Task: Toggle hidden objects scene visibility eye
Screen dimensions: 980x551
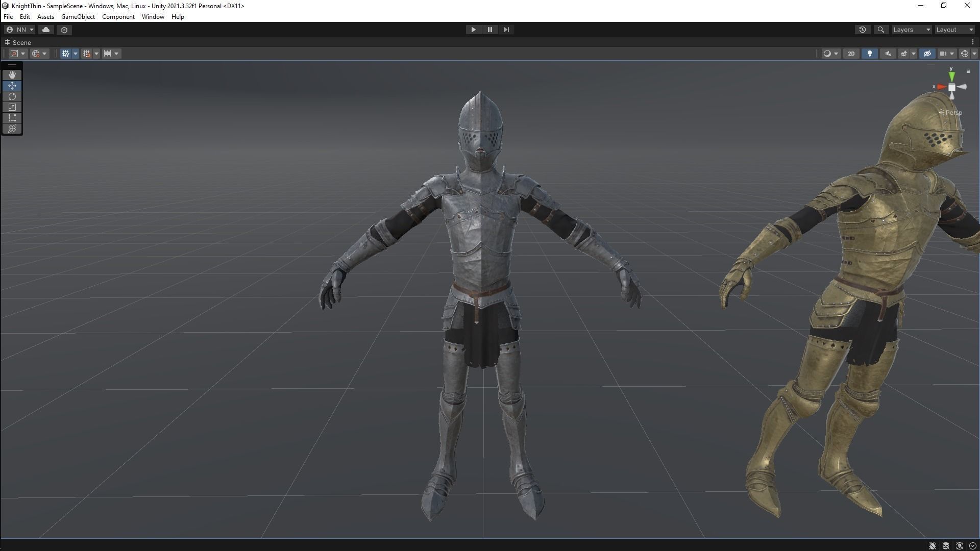Action: (927, 54)
